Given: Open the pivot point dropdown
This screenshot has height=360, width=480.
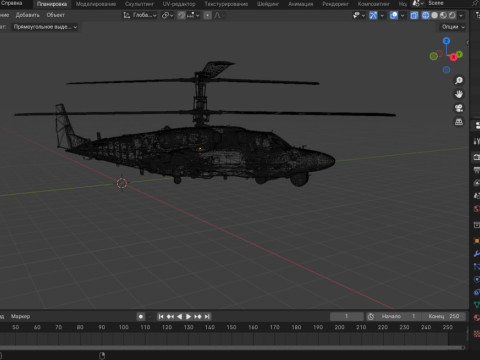Looking at the screenshot, I should [167, 15].
